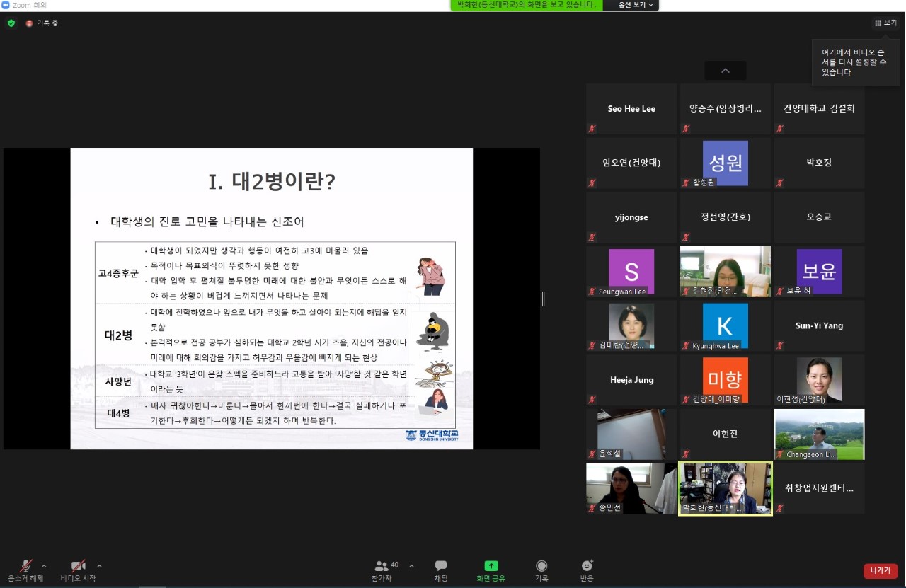The image size is (906, 588).
Task: Leave the meeting via 나가기 button
Action: (x=880, y=570)
